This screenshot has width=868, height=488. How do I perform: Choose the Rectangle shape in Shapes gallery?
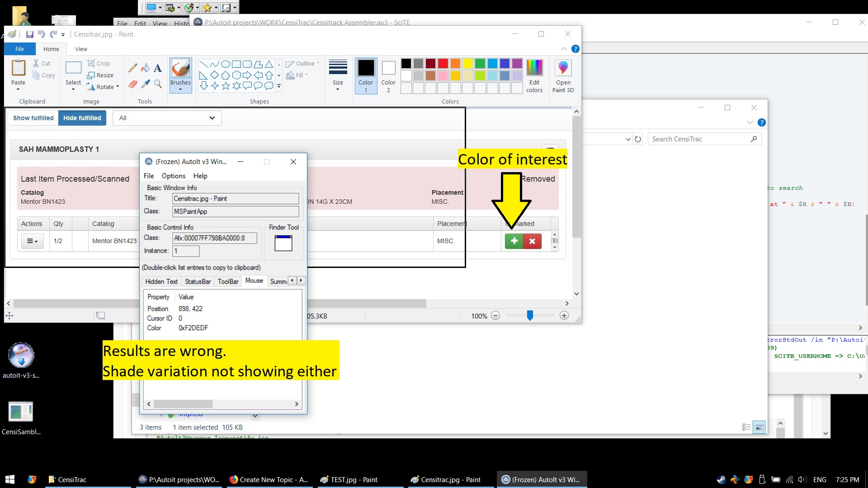(x=236, y=64)
